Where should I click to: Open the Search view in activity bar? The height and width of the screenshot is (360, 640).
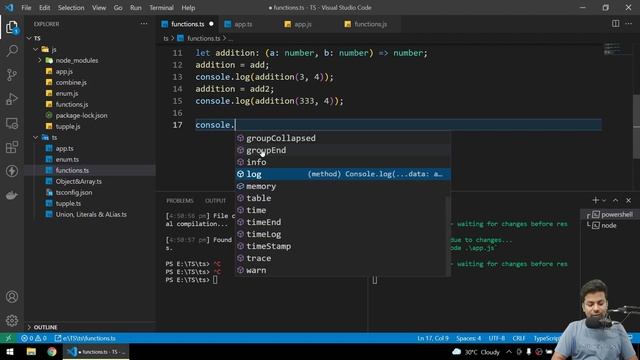pyautogui.click(x=12, y=51)
